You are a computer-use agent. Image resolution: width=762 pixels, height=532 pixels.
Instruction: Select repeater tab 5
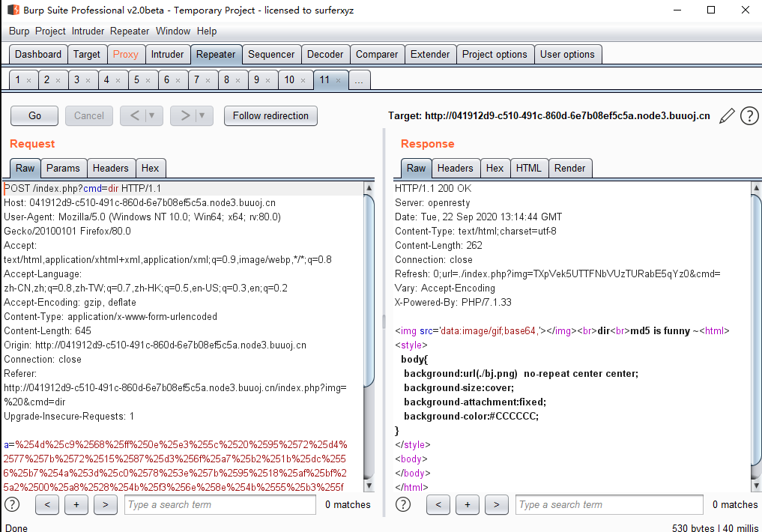tap(136, 79)
